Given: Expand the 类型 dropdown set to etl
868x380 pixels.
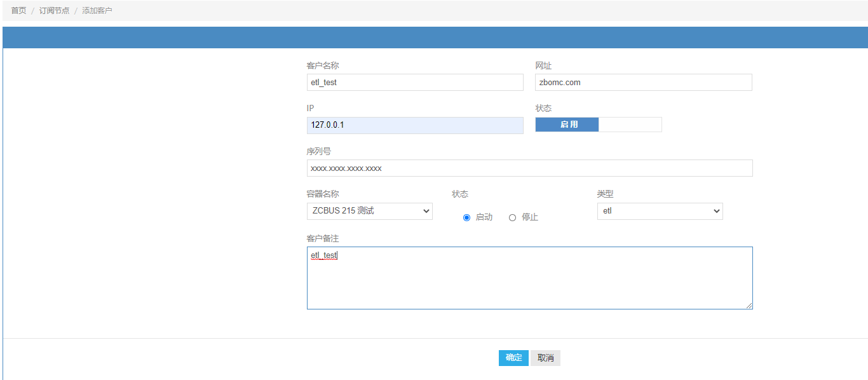Looking at the screenshot, I should [x=660, y=211].
